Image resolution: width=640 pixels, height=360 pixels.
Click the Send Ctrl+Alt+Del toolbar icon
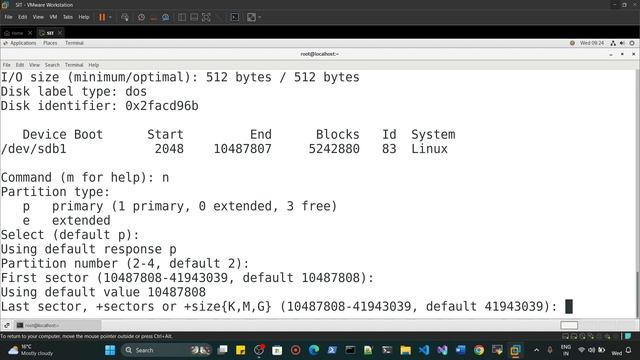tap(125, 17)
